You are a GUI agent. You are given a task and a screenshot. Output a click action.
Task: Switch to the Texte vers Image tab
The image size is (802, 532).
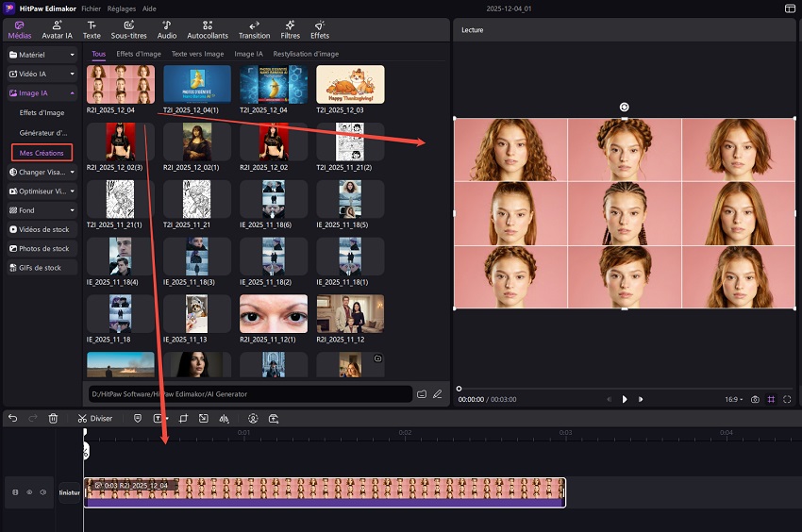point(197,54)
